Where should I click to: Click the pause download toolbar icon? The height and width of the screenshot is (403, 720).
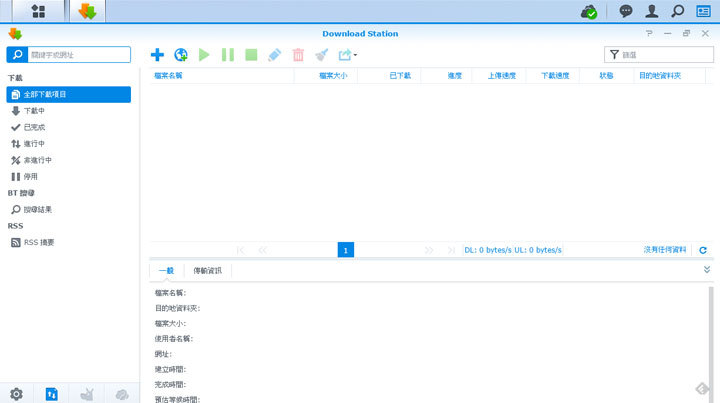228,55
